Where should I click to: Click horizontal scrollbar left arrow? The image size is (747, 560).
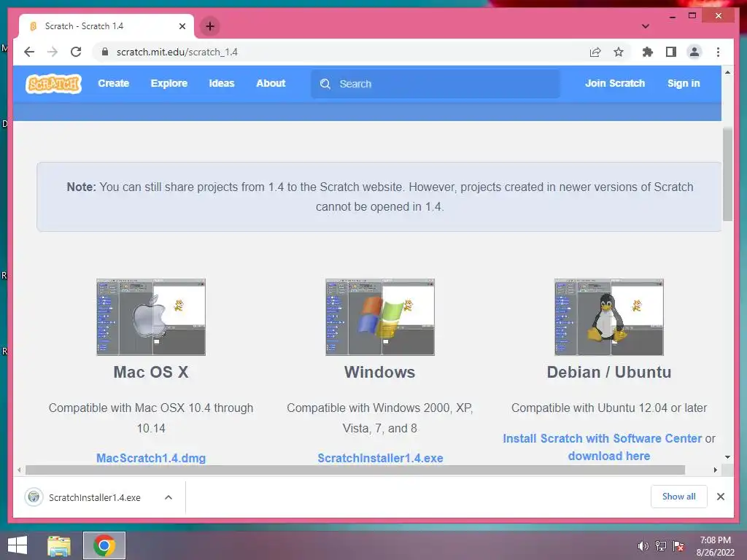(x=19, y=470)
